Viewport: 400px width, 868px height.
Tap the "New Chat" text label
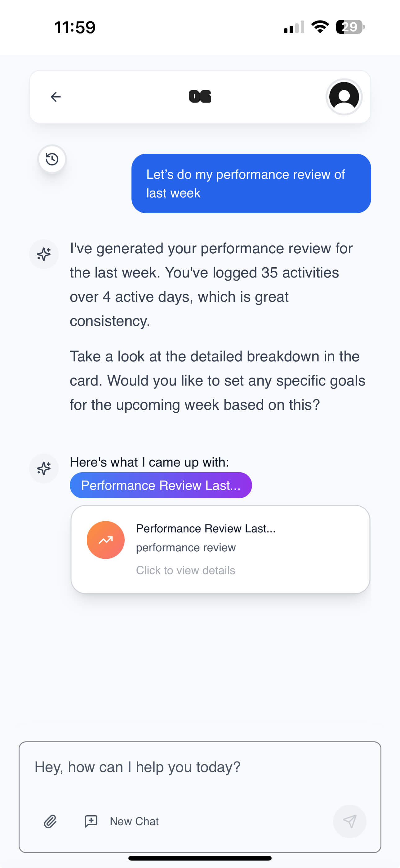(x=134, y=821)
